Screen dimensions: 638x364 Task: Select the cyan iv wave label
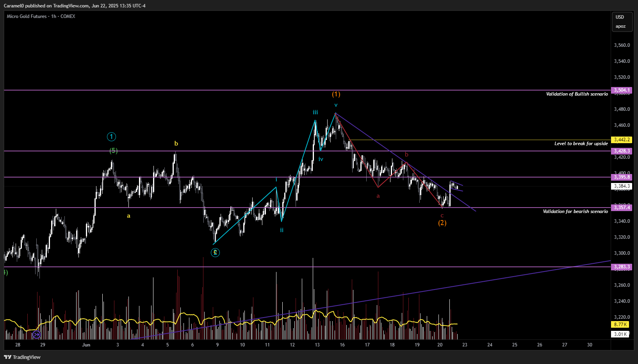[321, 159]
